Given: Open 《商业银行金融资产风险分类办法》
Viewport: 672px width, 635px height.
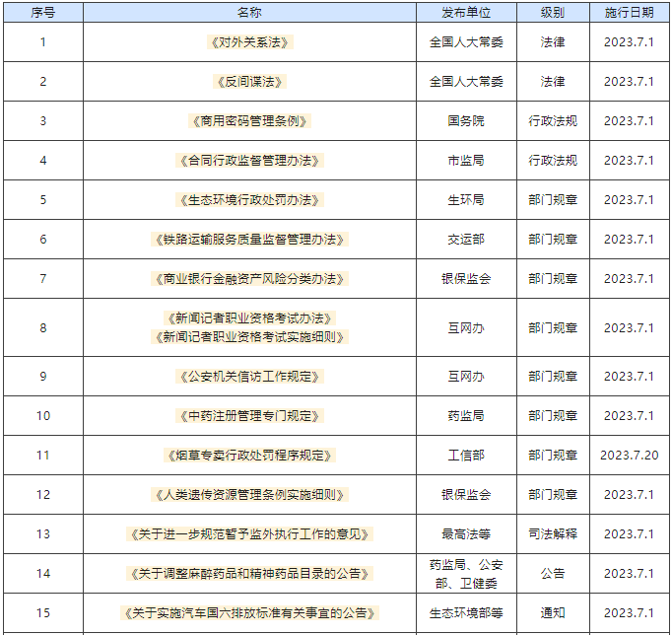Looking at the screenshot, I should click(x=250, y=279).
